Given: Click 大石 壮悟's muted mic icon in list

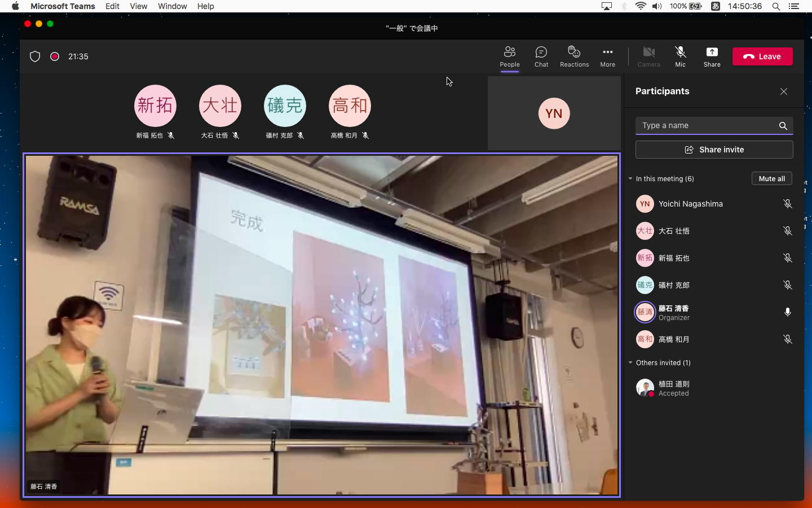Looking at the screenshot, I should click(x=788, y=231).
